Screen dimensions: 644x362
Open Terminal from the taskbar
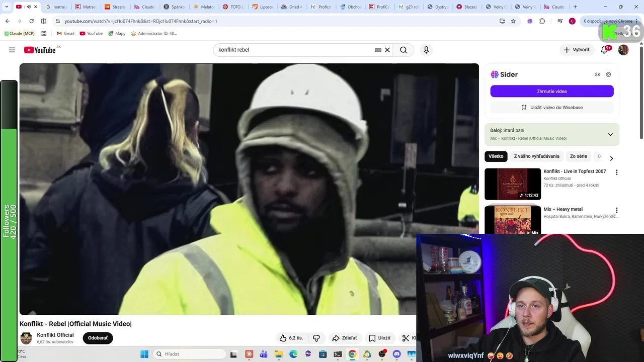pyautogui.click(x=338, y=354)
